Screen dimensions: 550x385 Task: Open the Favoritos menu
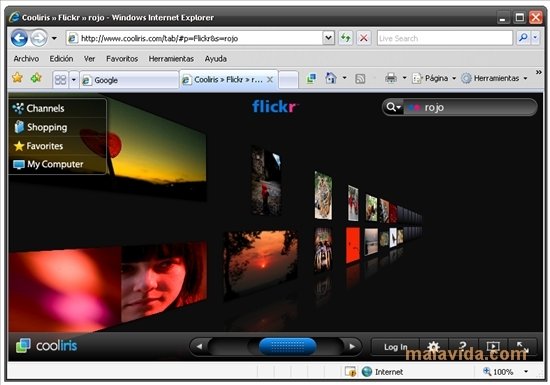click(122, 59)
